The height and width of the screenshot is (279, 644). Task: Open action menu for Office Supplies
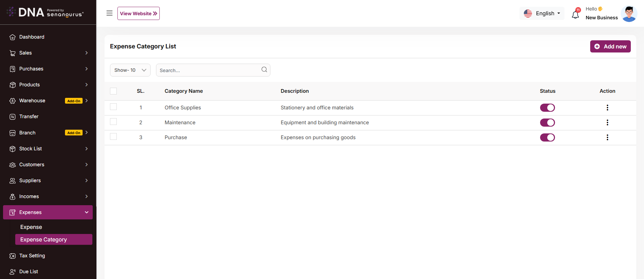click(x=607, y=108)
